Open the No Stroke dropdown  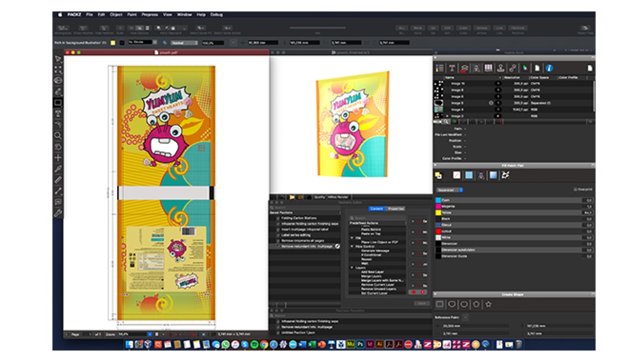pos(142,43)
